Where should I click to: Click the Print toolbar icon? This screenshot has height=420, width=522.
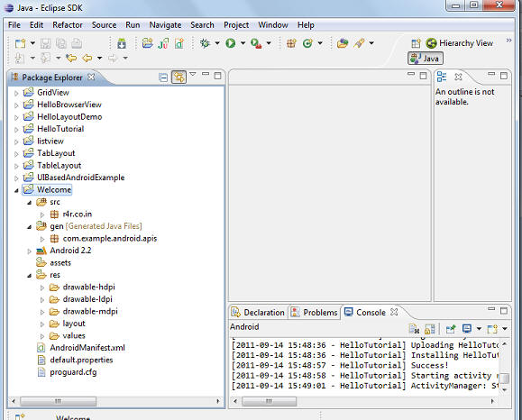(x=77, y=43)
